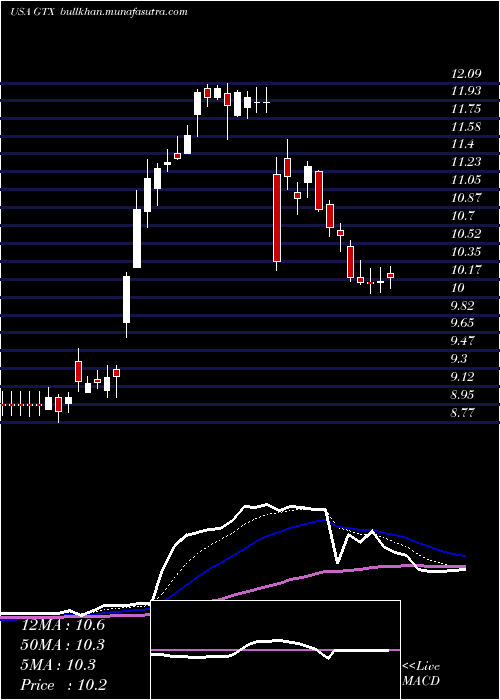Click the 9.12 price axis label

(x=462, y=376)
